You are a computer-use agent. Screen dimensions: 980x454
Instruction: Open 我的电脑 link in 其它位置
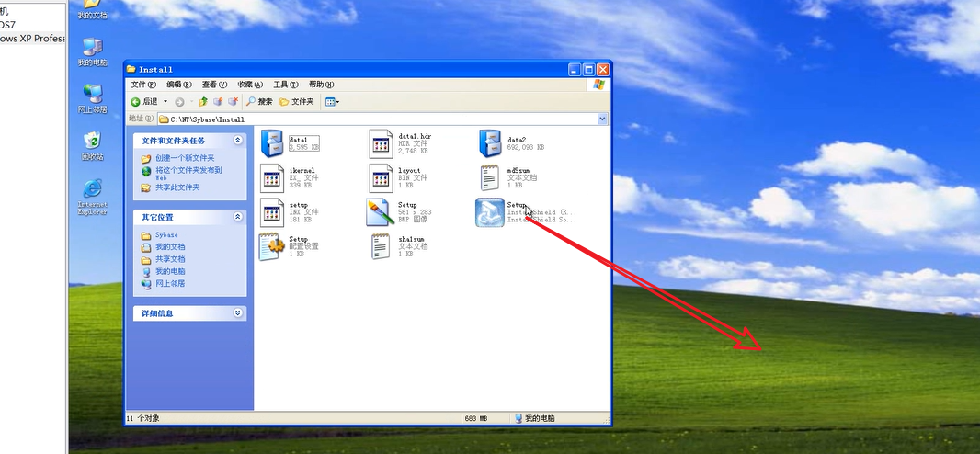click(170, 272)
